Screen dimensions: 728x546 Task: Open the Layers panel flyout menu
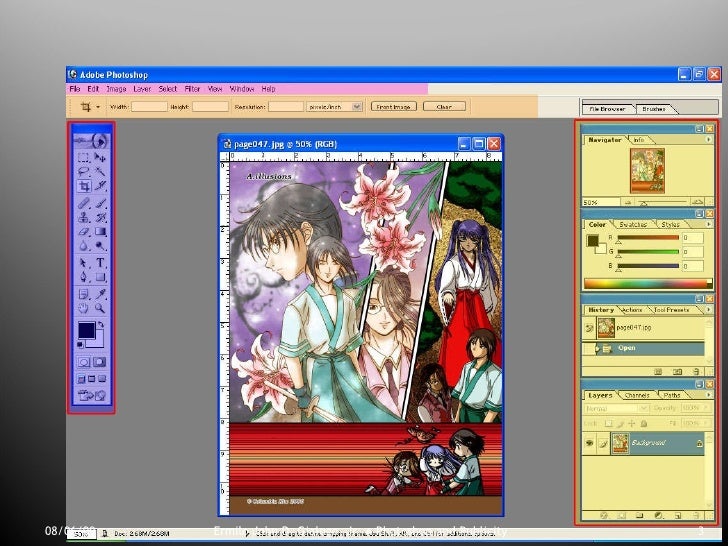click(708, 395)
